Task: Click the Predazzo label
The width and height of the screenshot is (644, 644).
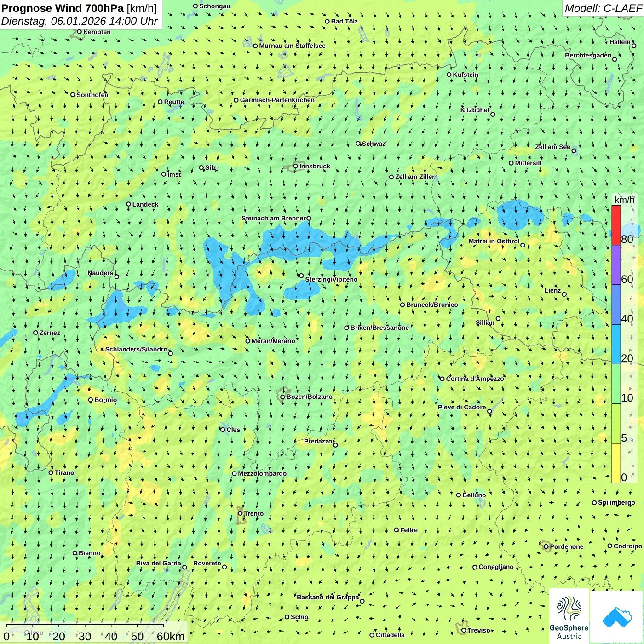Action: click(318, 441)
